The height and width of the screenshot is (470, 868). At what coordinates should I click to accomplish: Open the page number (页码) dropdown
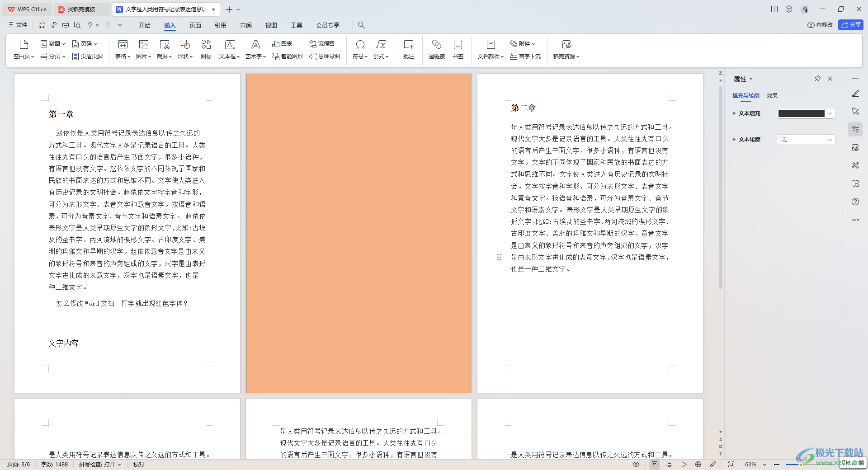[x=85, y=44]
